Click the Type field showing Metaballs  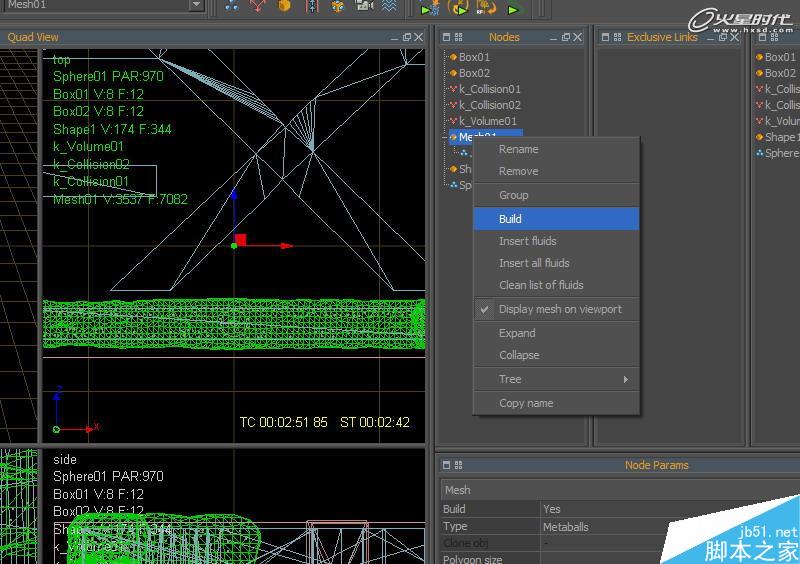coord(565,526)
